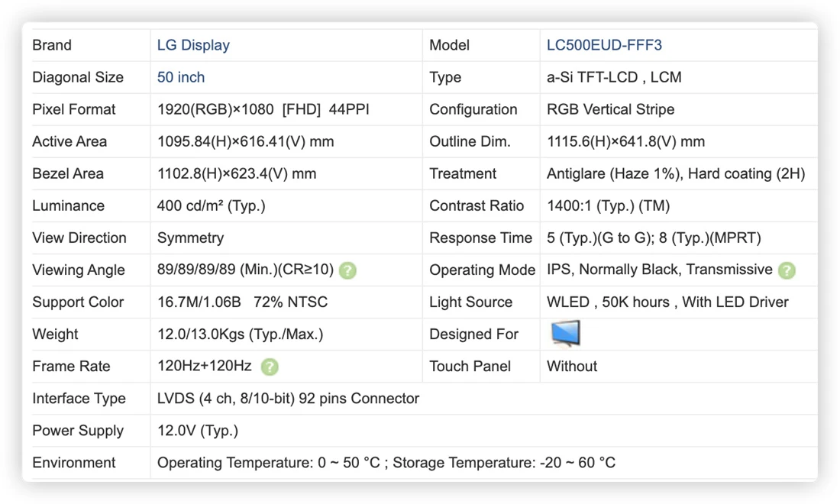Click the Response Time value text
Image resolution: width=840 pixels, height=504 pixels.
(x=654, y=237)
